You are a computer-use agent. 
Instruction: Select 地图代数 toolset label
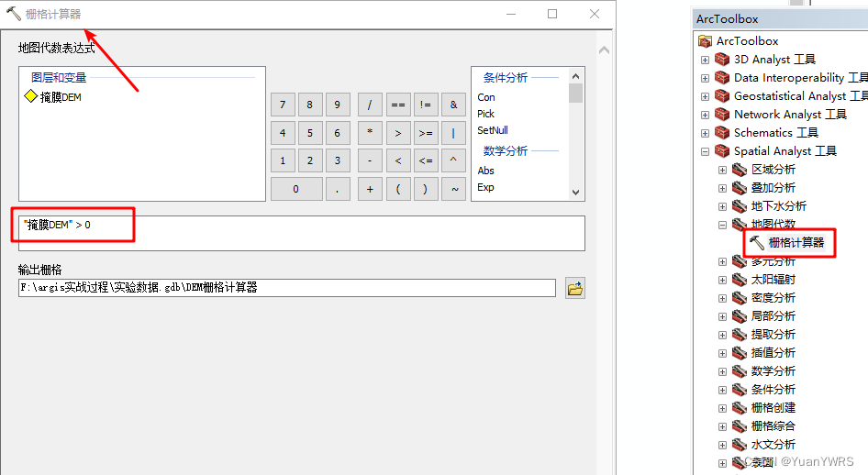(773, 224)
